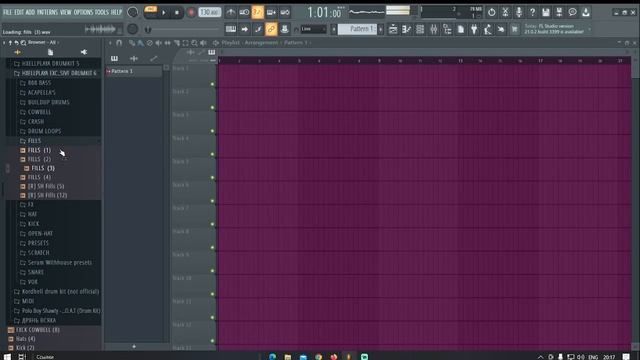Click the arrow auto-scroll icon
Screen dimensions: 640x360
pyautogui.click(x=244, y=29)
